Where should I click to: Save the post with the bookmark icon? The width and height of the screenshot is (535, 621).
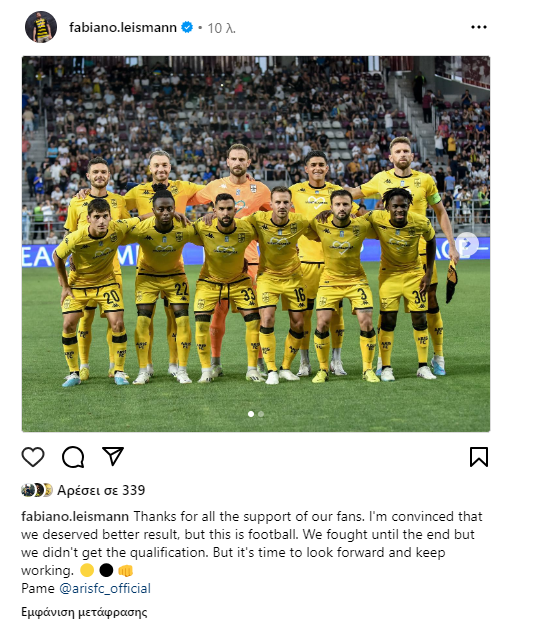pos(479,457)
